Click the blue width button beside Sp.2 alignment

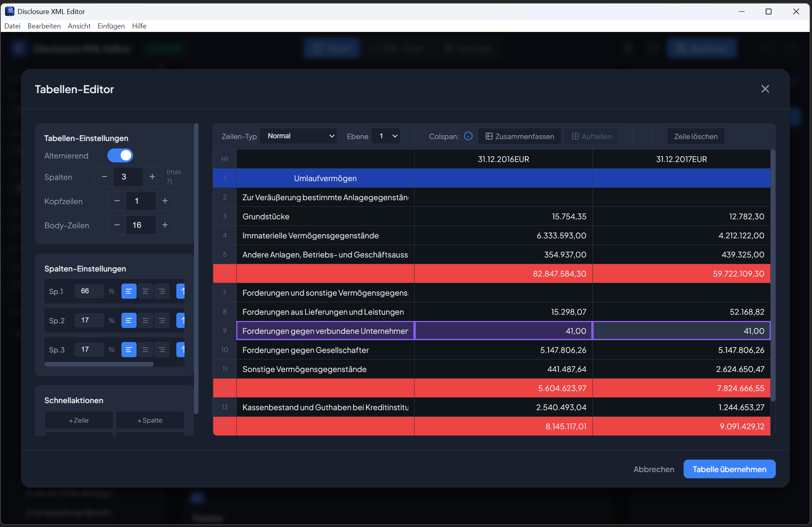[180, 320]
